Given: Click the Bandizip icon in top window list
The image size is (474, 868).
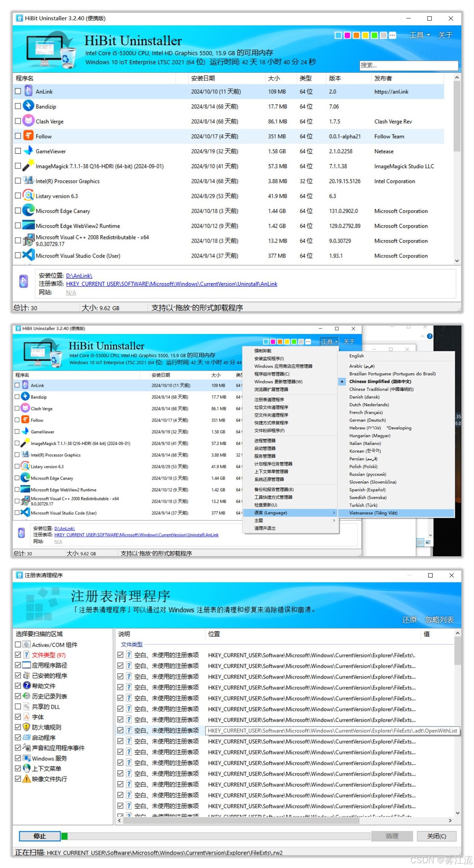Looking at the screenshot, I should click(29, 106).
